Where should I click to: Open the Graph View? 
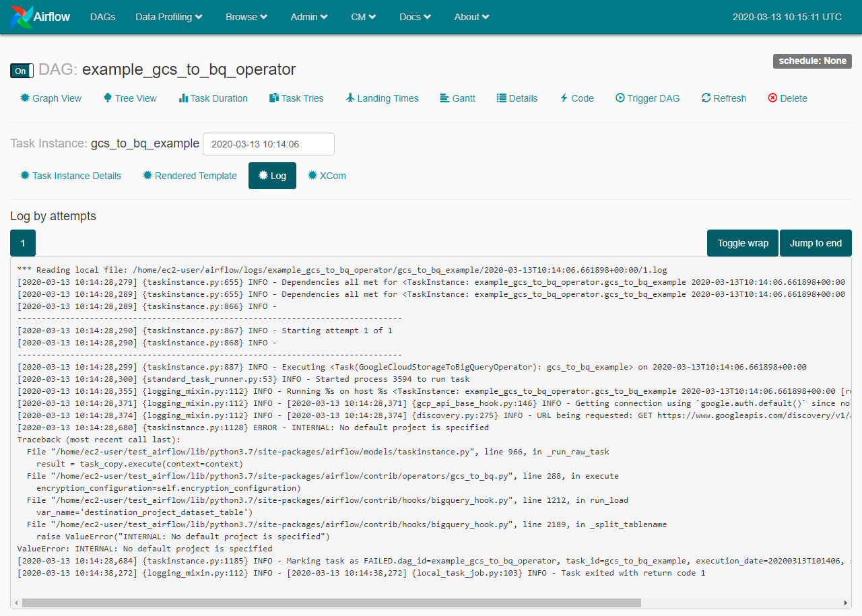click(51, 98)
